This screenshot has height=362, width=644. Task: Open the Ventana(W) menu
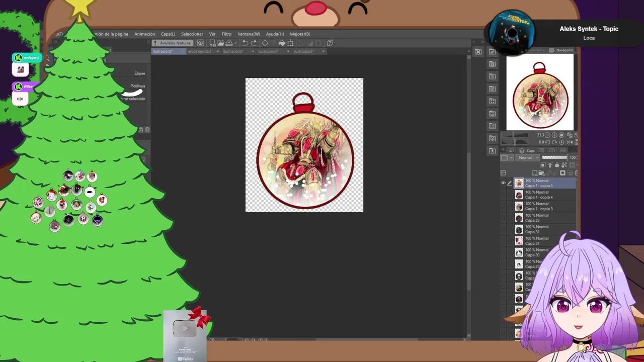[249, 34]
